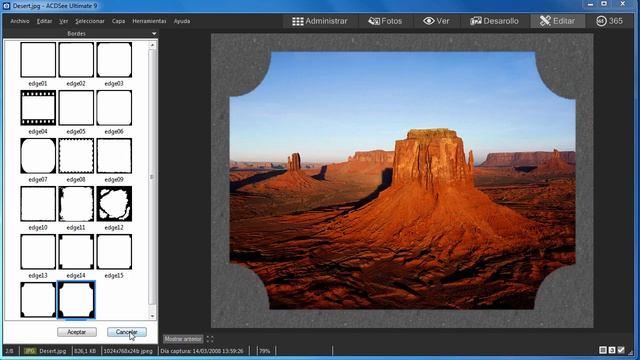
Task: Click the 79% zoom value
Action: tap(264, 351)
